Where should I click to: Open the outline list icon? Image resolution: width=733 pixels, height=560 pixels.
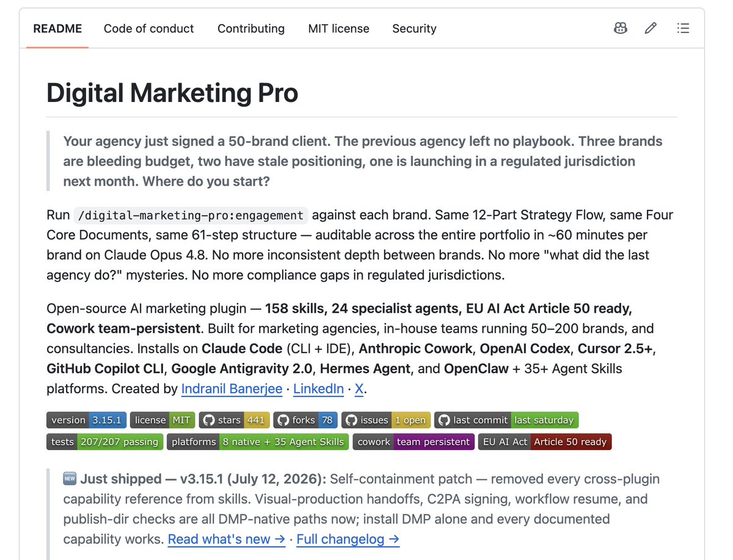pyautogui.click(x=683, y=28)
